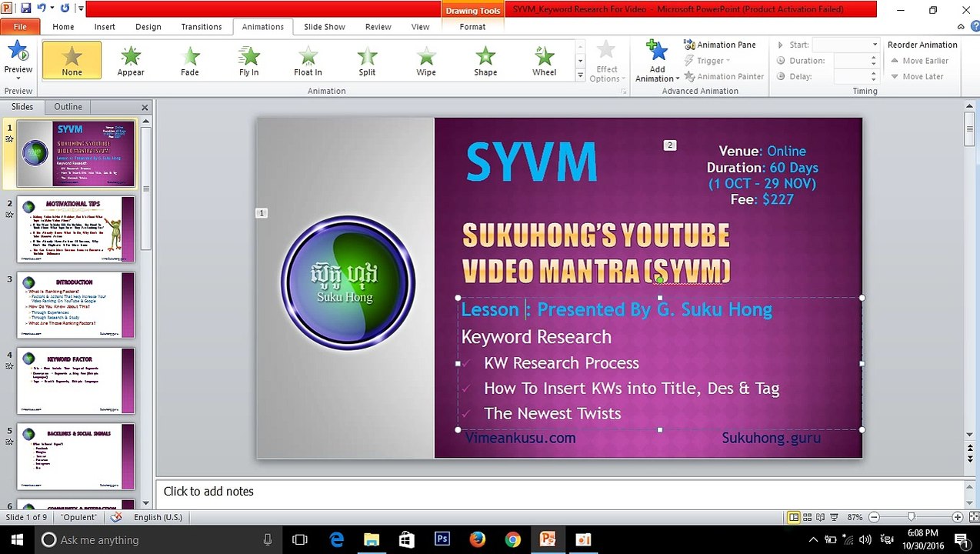Open Windows Task View

(x=300, y=539)
